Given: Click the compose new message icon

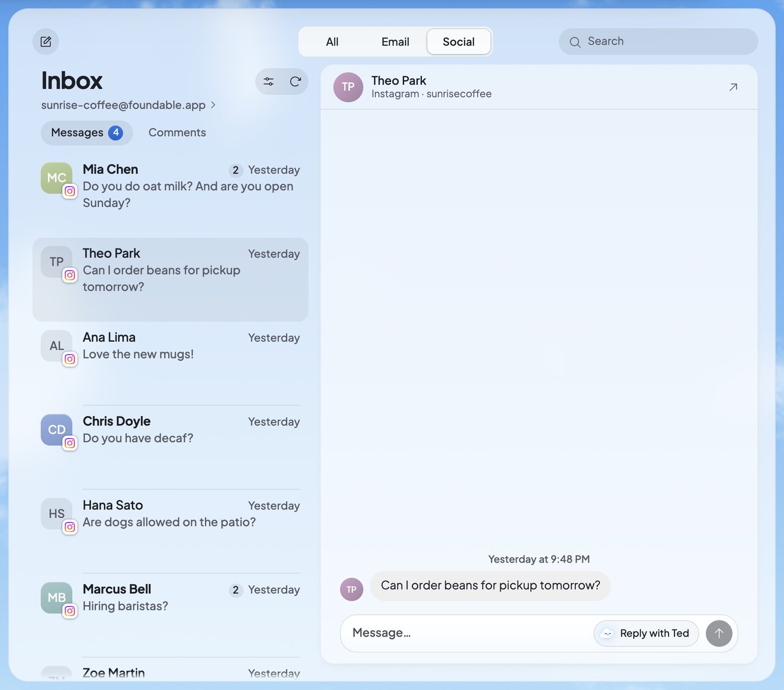Looking at the screenshot, I should [46, 42].
